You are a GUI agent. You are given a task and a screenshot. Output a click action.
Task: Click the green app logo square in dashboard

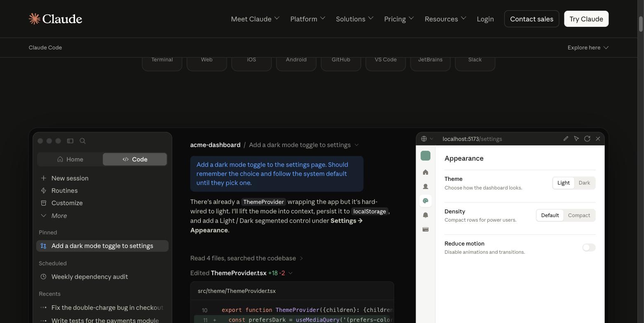click(425, 156)
